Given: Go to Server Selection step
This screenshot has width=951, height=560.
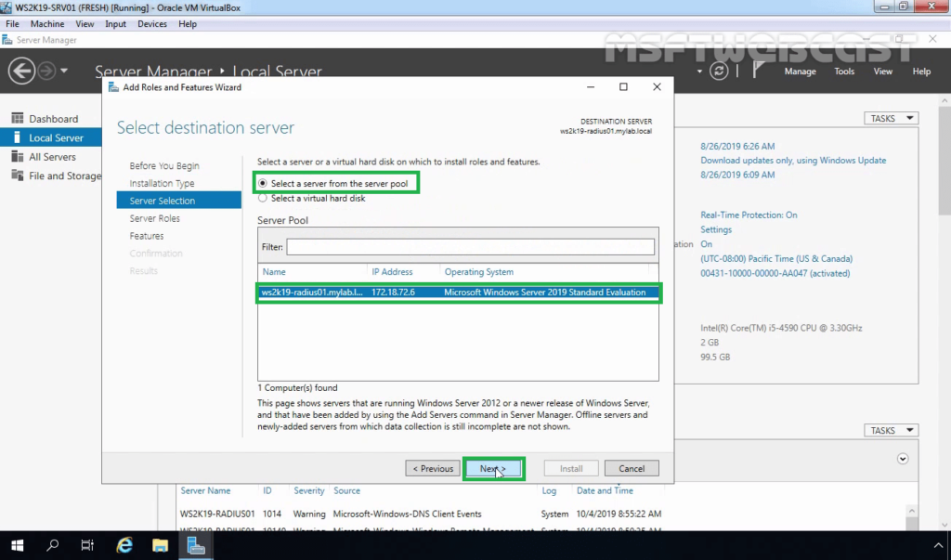Looking at the screenshot, I should [179, 201].
